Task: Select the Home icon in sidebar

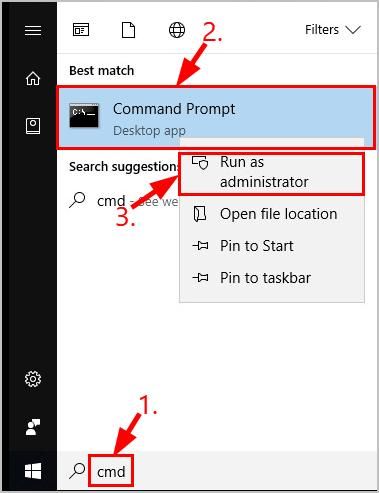Action: pos(33,79)
